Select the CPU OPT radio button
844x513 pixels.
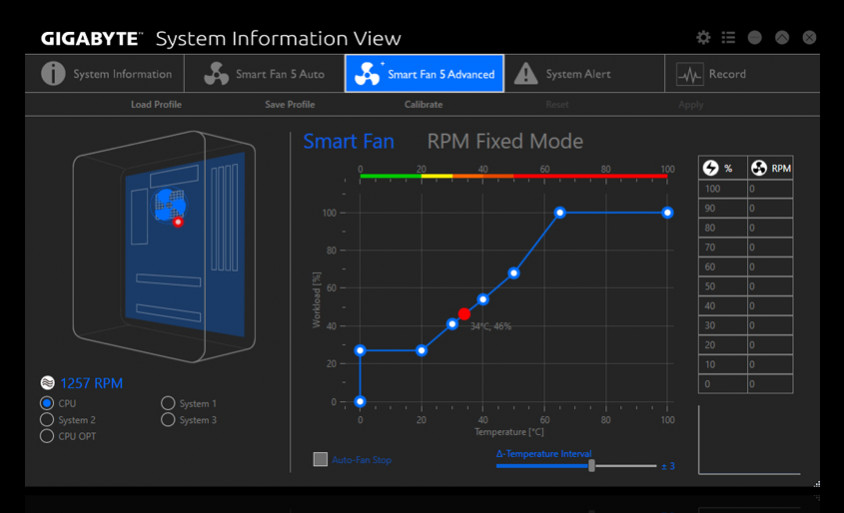tap(47, 436)
